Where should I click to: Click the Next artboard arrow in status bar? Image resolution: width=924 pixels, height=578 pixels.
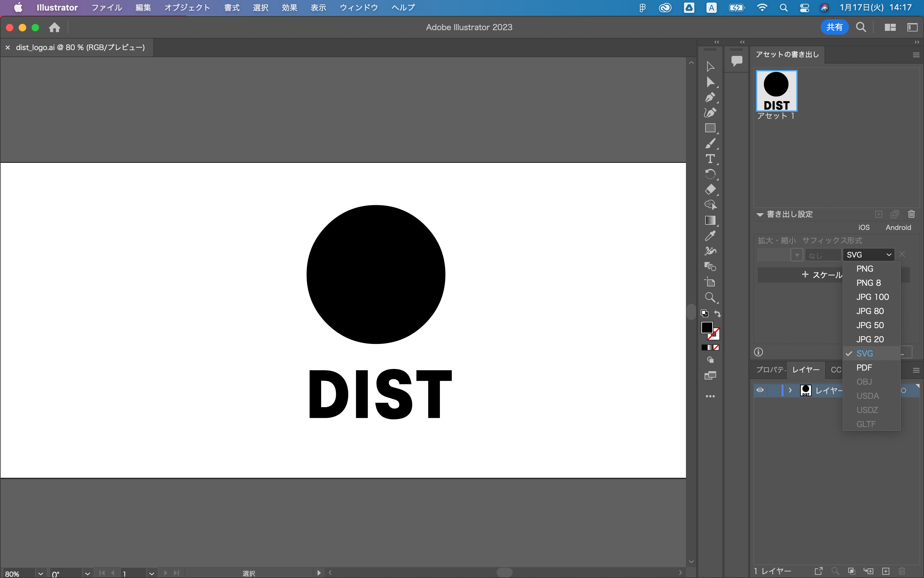pyautogui.click(x=165, y=573)
